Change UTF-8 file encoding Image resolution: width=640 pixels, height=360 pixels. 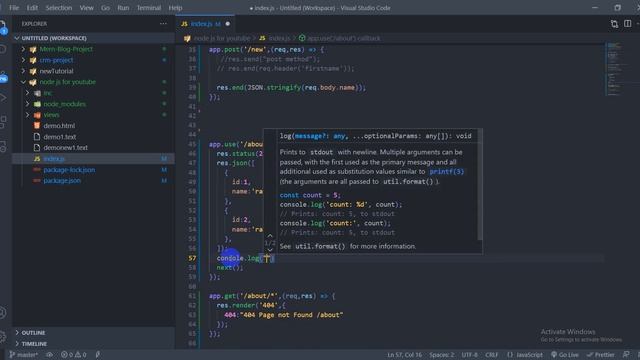pyautogui.click(x=469, y=355)
